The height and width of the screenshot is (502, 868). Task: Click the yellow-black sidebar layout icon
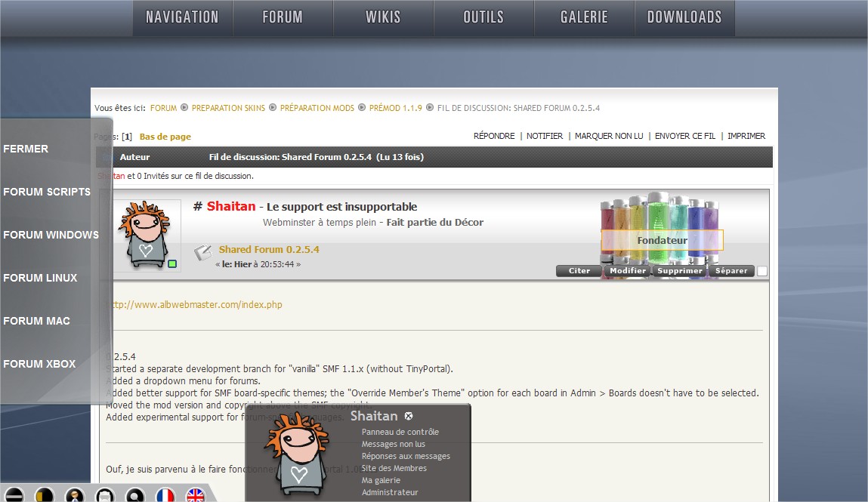pos(44,495)
